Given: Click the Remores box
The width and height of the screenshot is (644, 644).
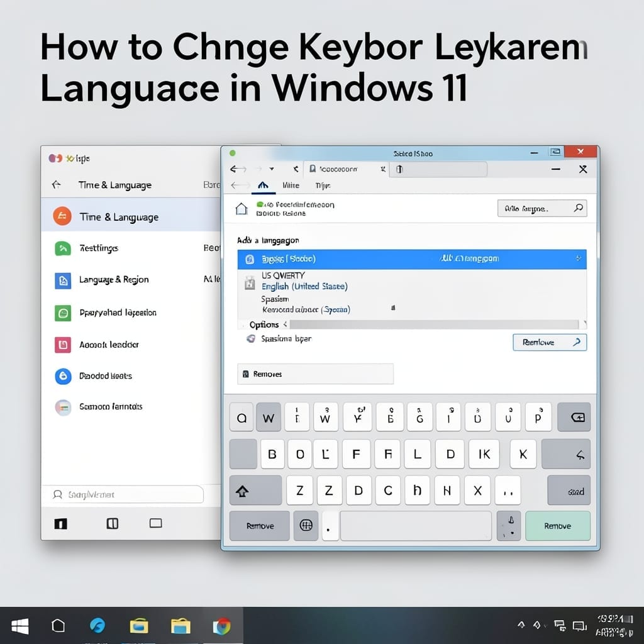Looking at the screenshot, I should tap(315, 374).
